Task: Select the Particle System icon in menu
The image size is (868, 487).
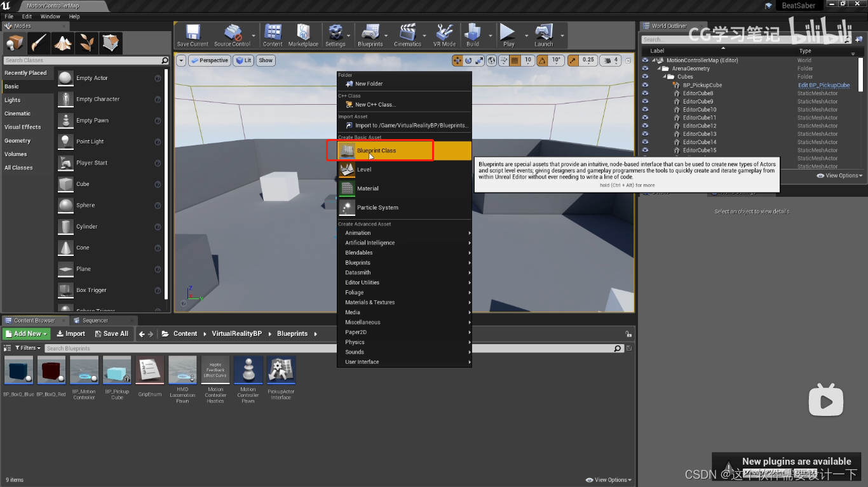Action: point(347,208)
